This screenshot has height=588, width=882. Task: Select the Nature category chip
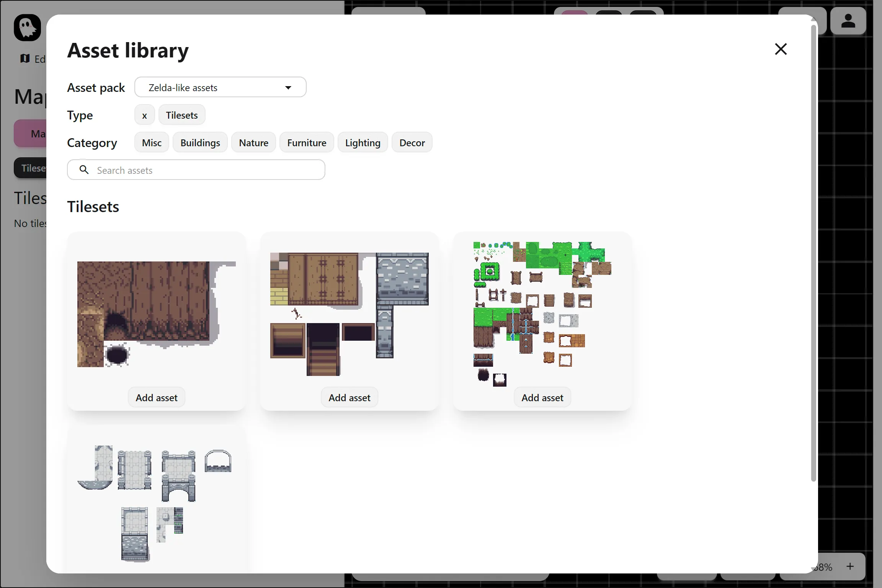[253, 143]
